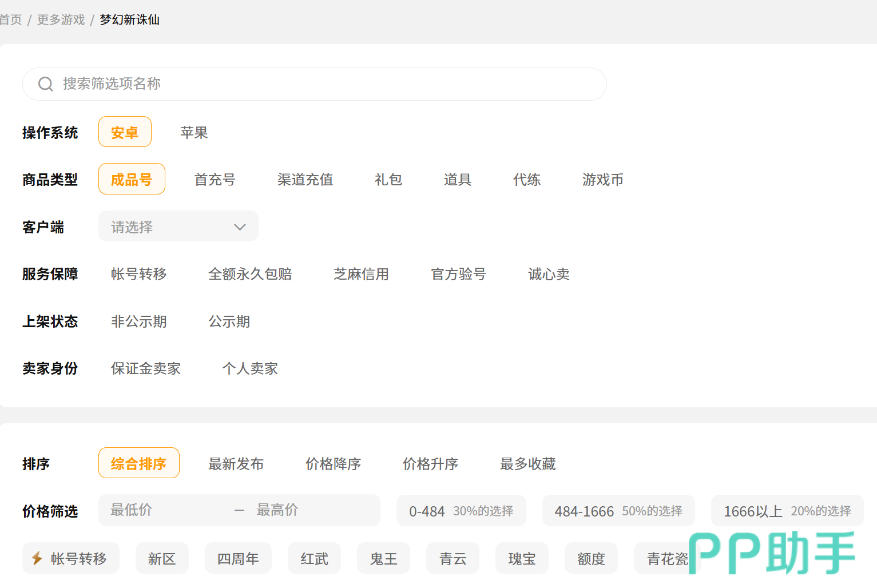Viewport: 877px width, 588px height.
Task: Switch sorting to 价格降序
Action: [333, 464]
